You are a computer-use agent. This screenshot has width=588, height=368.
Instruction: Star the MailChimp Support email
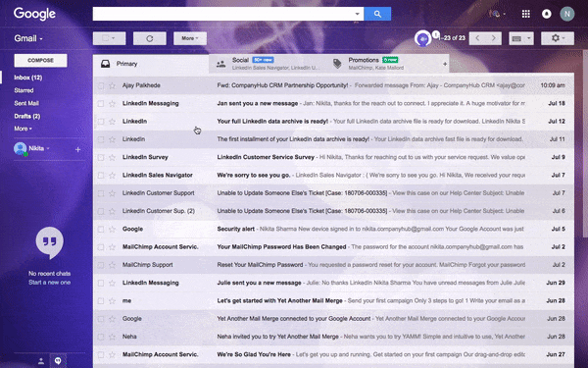[x=112, y=265]
